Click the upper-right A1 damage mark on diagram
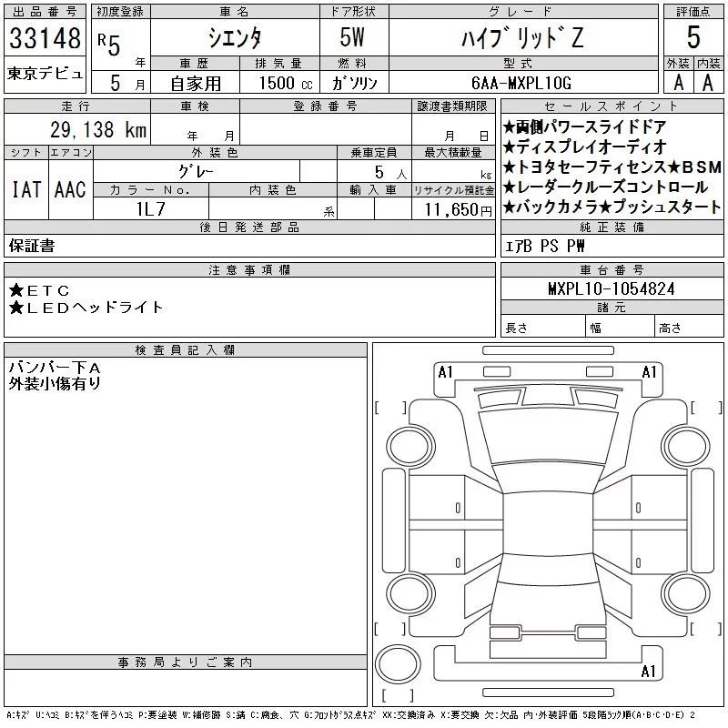This screenshot has height=728, width=728. [x=649, y=371]
